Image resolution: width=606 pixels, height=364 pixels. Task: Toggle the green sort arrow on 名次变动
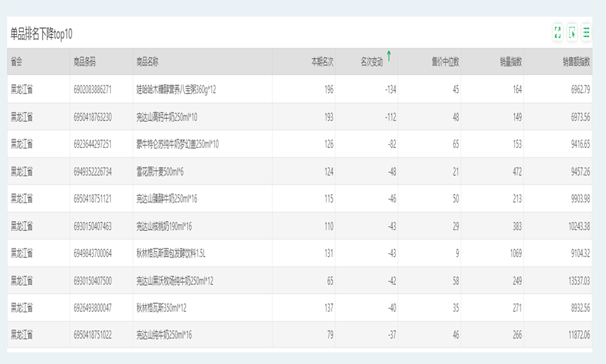[x=389, y=56]
